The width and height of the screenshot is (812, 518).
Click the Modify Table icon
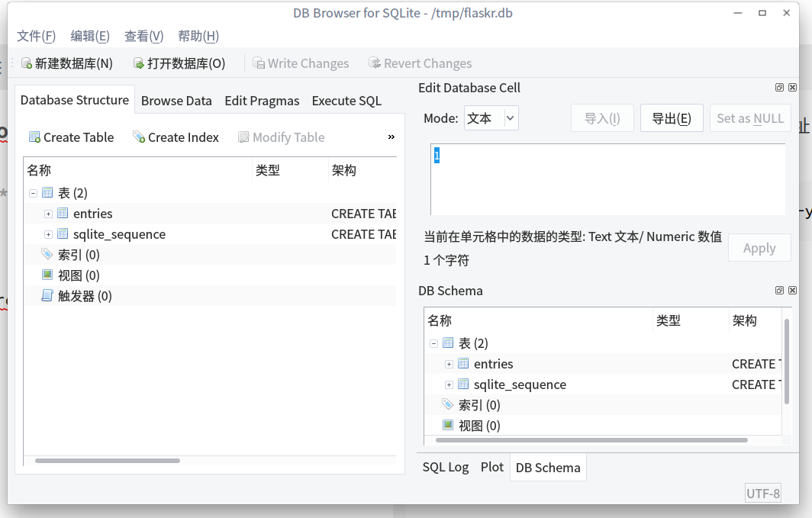tap(243, 137)
